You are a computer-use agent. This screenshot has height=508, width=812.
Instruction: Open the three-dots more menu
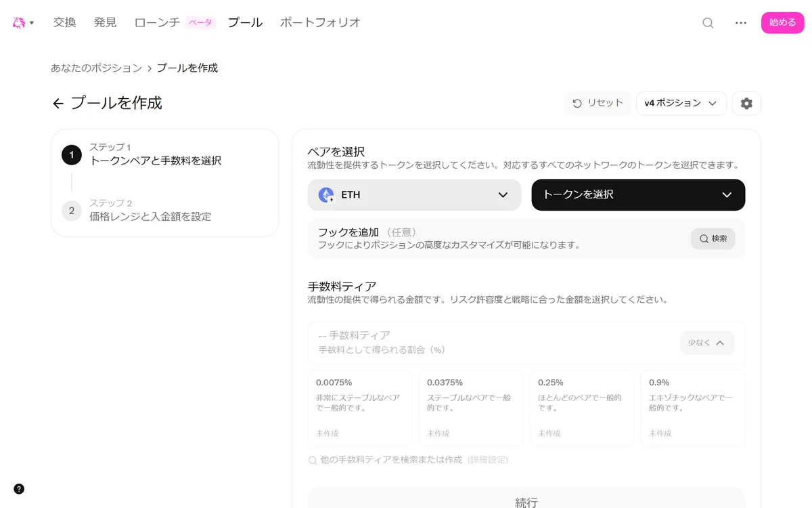tap(741, 22)
